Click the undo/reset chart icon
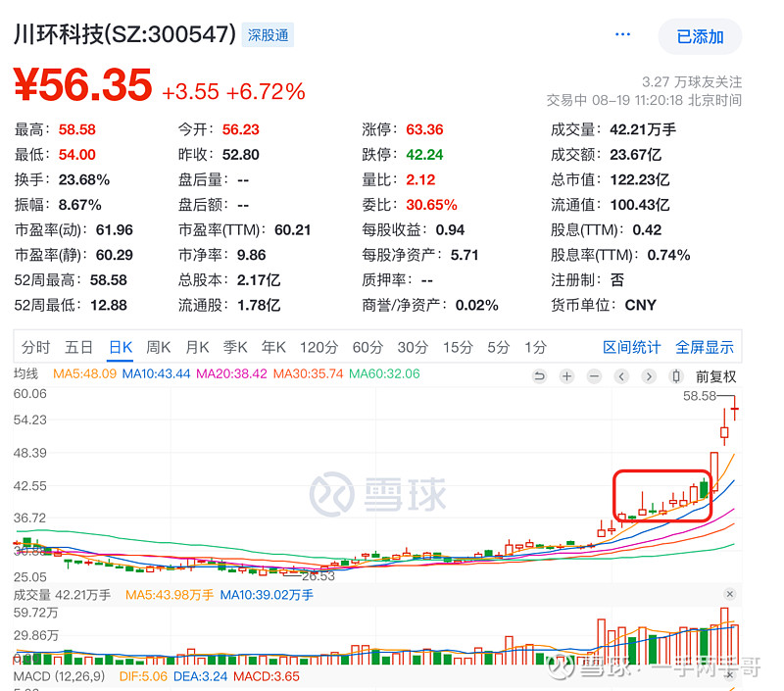Viewport: 784px width, 691px height. click(x=540, y=376)
